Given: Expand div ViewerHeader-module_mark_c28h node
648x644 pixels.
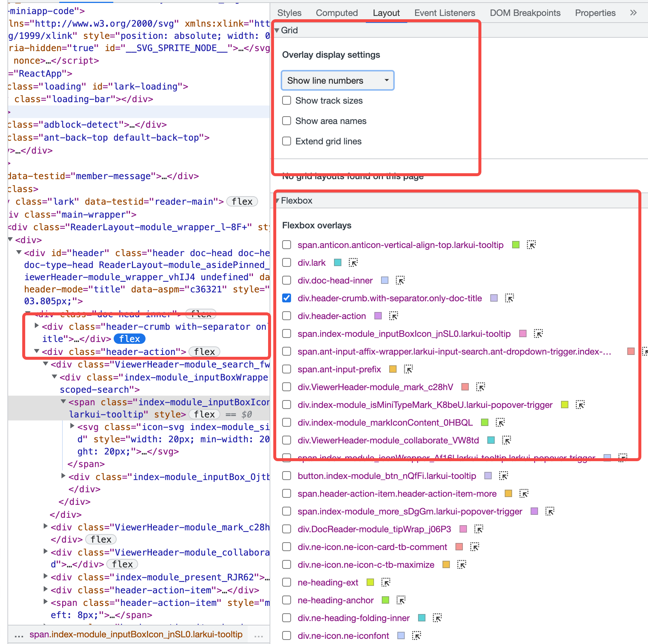Looking at the screenshot, I should tap(46, 526).
